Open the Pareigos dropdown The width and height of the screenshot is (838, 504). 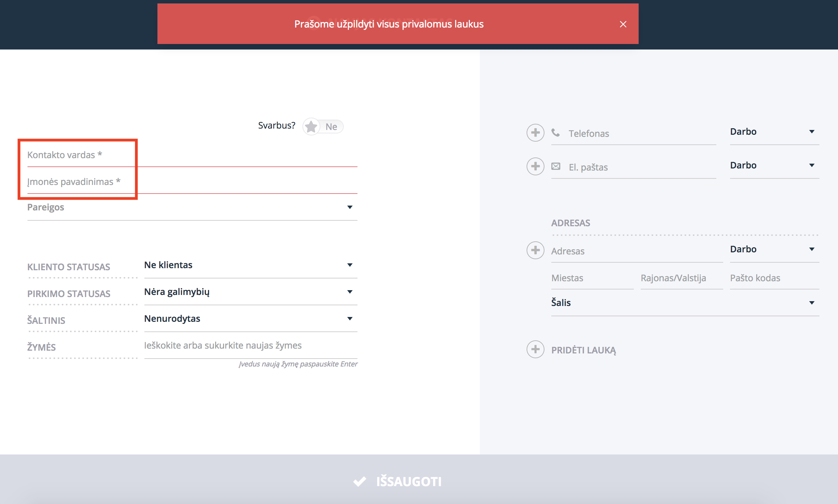tap(192, 207)
